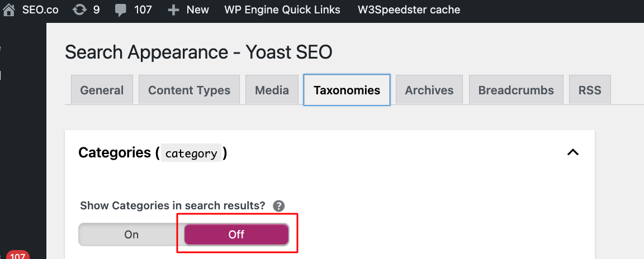Select the Off option for Categories
The image size is (644, 259).
click(x=236, y=234)
